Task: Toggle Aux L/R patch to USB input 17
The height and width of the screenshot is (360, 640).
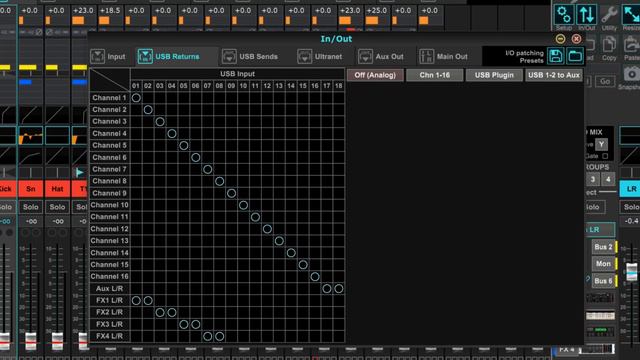Action: [327, 289]
